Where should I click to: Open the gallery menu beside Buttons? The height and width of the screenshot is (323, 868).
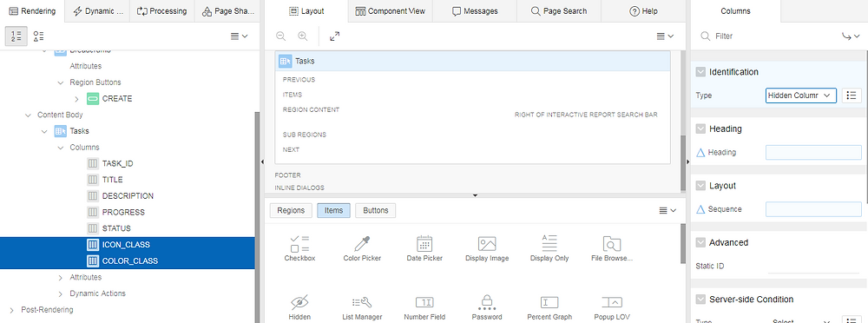pos(668,210)
